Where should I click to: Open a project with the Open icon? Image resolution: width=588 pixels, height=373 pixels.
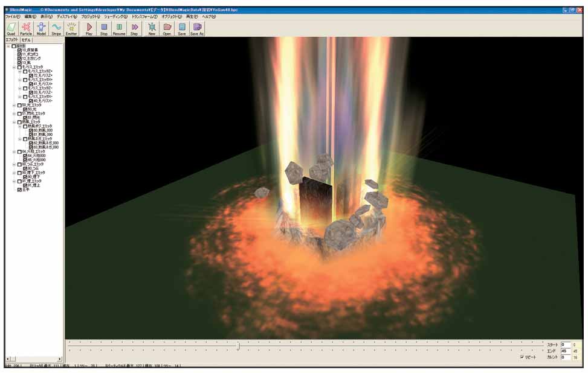tap(167, 28)
